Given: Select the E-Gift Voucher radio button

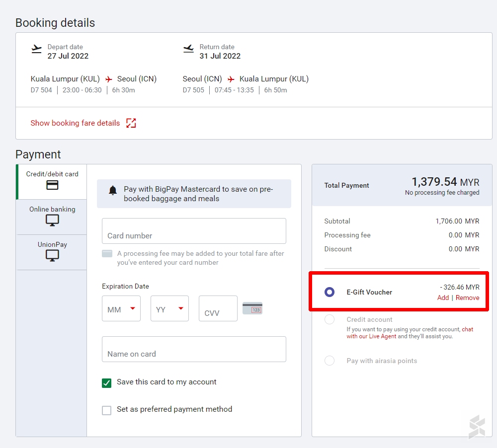Looking at the screenshot, I should (329, 292).
